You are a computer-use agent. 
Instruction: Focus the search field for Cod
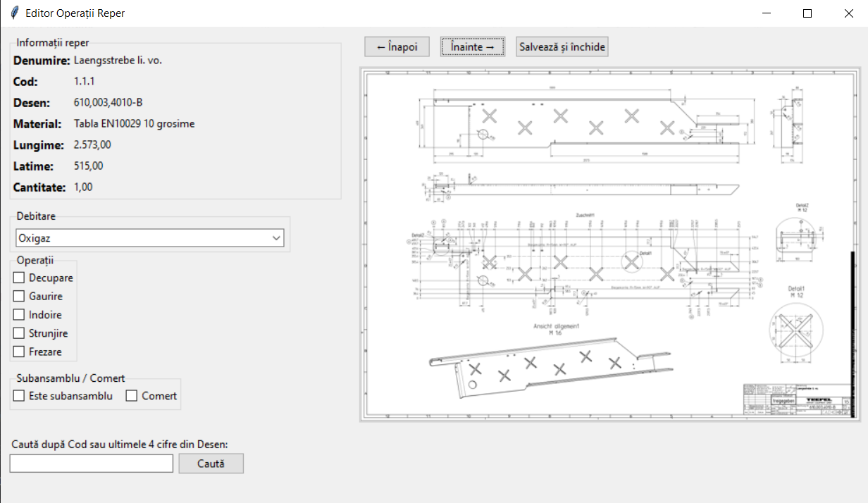click(92, 464)
